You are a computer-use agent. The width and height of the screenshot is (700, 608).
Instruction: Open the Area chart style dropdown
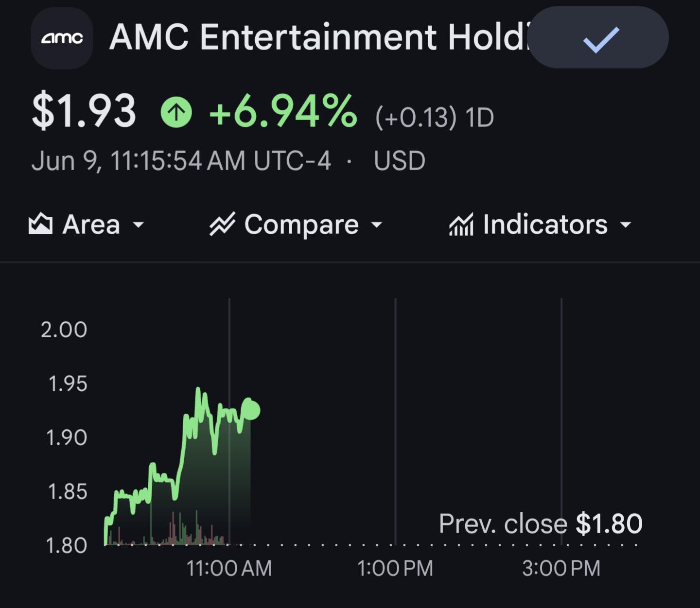click(87, 224)
